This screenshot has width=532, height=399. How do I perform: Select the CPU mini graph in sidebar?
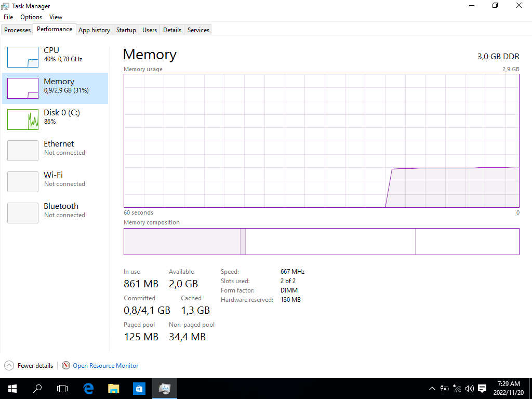23,57
